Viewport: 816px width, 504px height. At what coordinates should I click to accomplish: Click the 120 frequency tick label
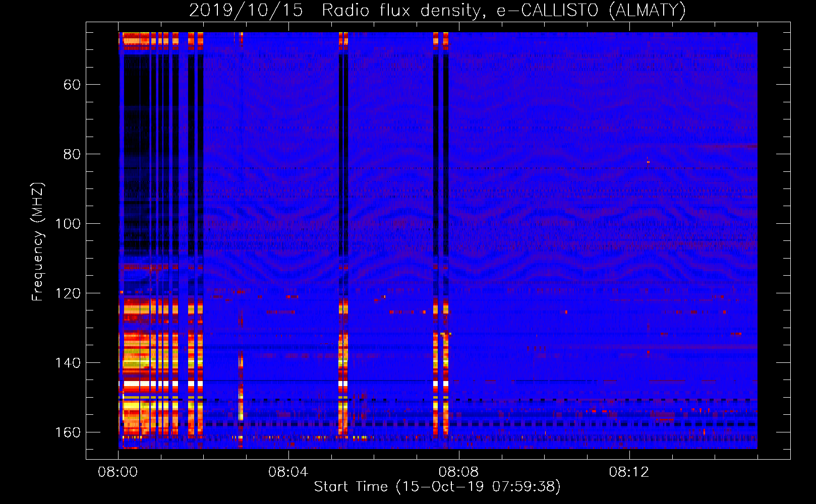(68, 293)
